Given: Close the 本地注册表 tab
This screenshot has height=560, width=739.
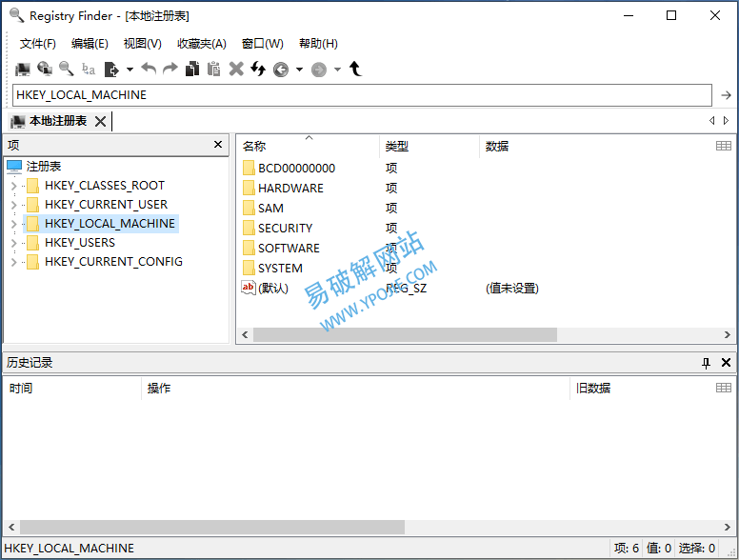Looking at the screenshot, I should [100, 122].
